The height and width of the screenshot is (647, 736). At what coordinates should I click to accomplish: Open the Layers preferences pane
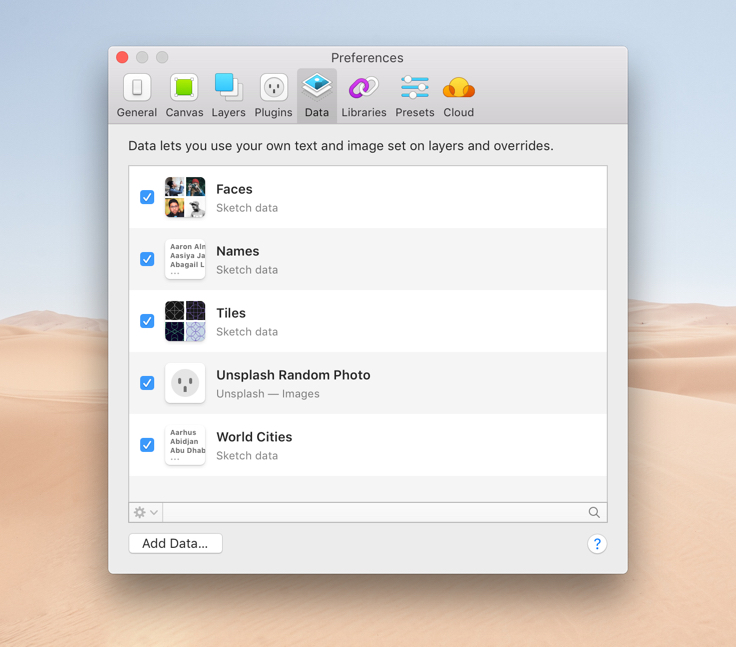[228, 96]
